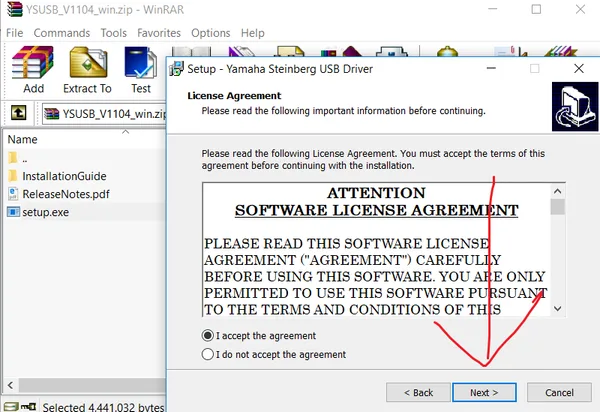Cancel the driver setup wizard

pos(559,392)
